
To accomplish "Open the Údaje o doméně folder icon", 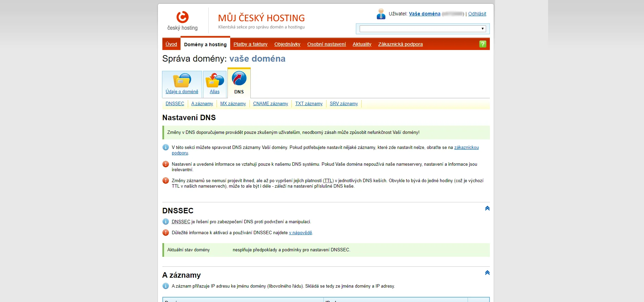I will tap(182, 81).
